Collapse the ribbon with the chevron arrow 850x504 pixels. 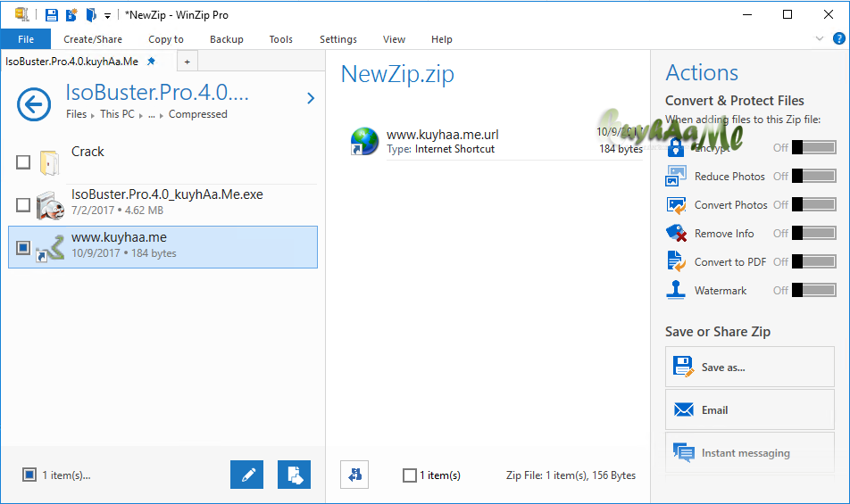[819, 38]
